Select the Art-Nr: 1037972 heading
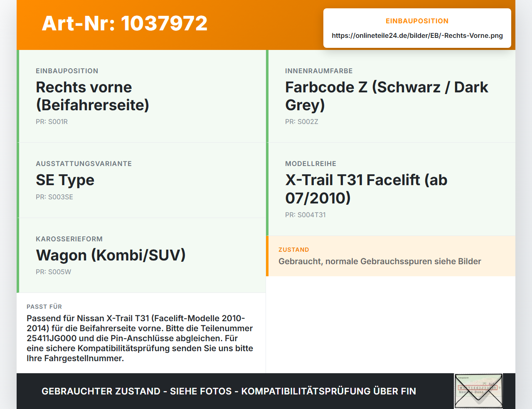The image size is (532, 409). tap(125, 23)
